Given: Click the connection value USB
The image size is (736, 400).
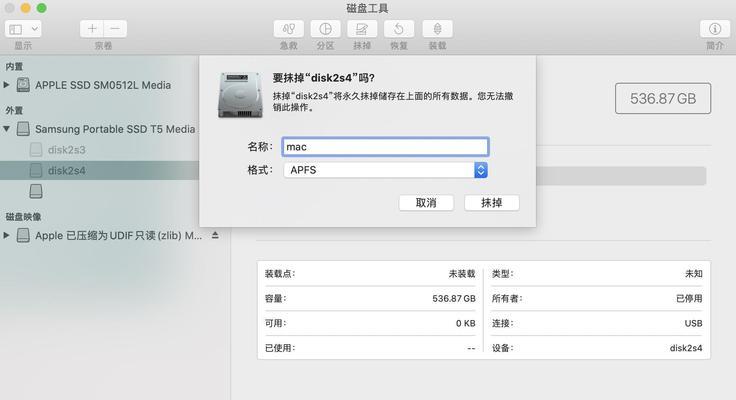Looking at the screenshot, I should [x=693, y=323].
